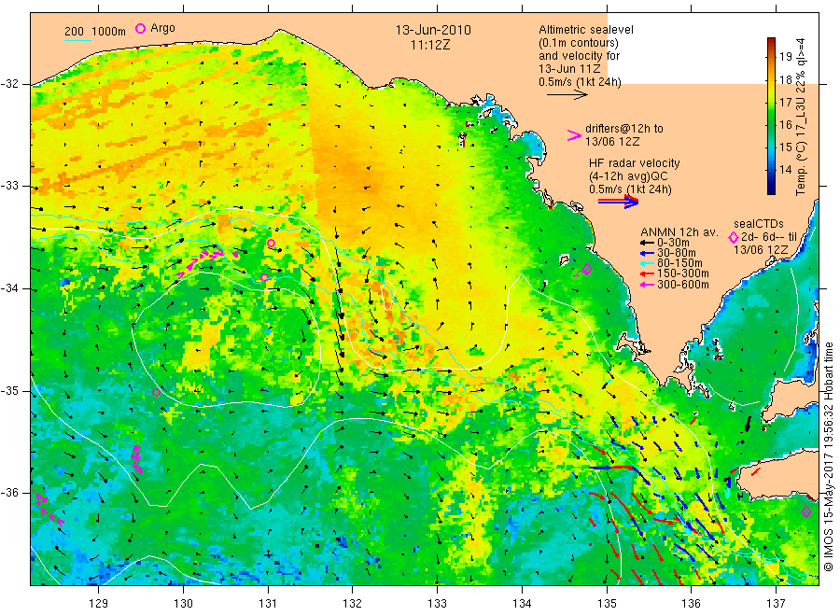Screen dimensions: 840x616
Task: Click the 131 longitude axis label
Action: (268, 604)
